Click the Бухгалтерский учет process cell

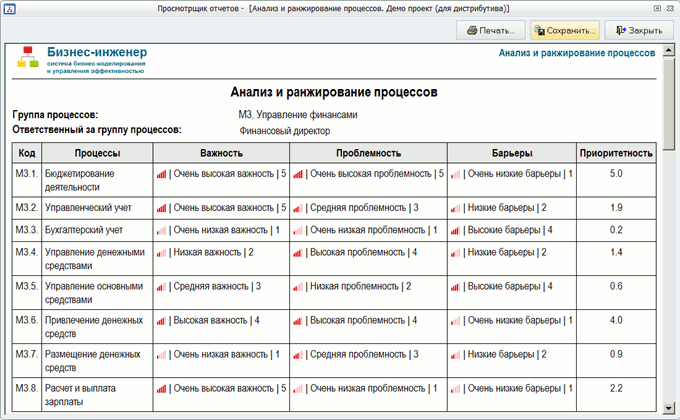click(97, 230)
